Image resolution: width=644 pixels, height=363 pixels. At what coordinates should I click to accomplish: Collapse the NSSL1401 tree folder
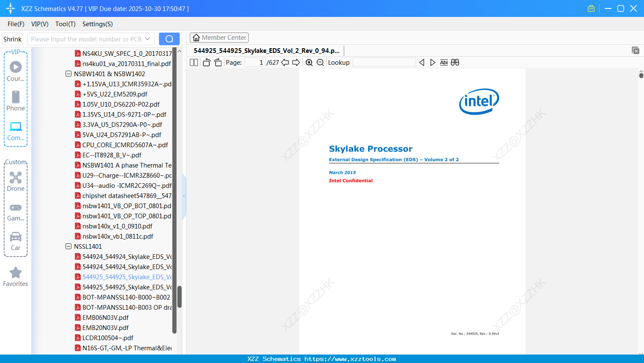pyautogui.click(x=69, y=246)
